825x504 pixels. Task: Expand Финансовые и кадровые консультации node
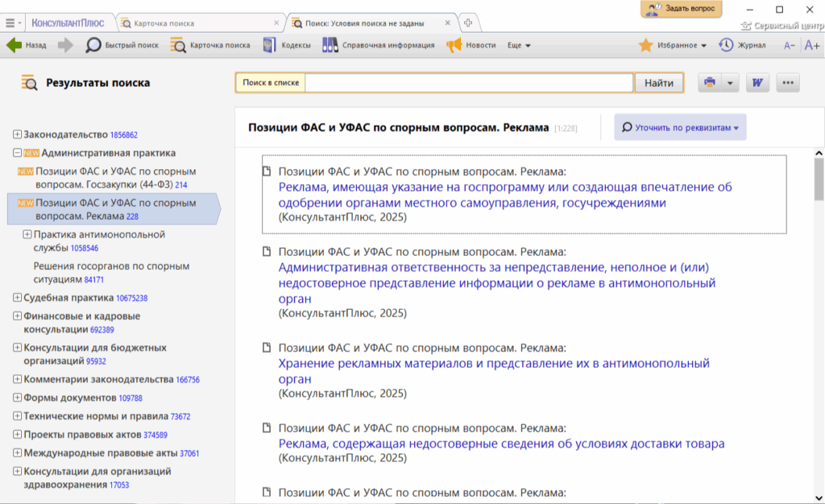point(17,316)
